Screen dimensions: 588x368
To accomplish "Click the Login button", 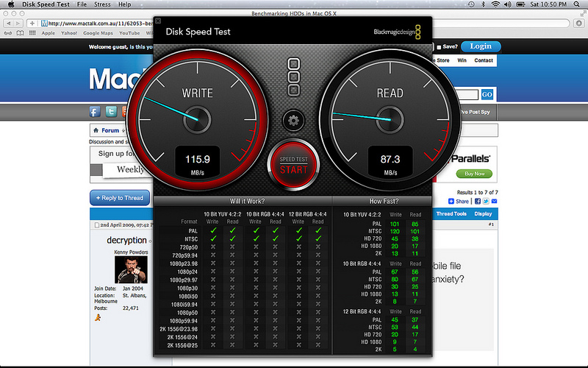I will [x=481, y=46].
